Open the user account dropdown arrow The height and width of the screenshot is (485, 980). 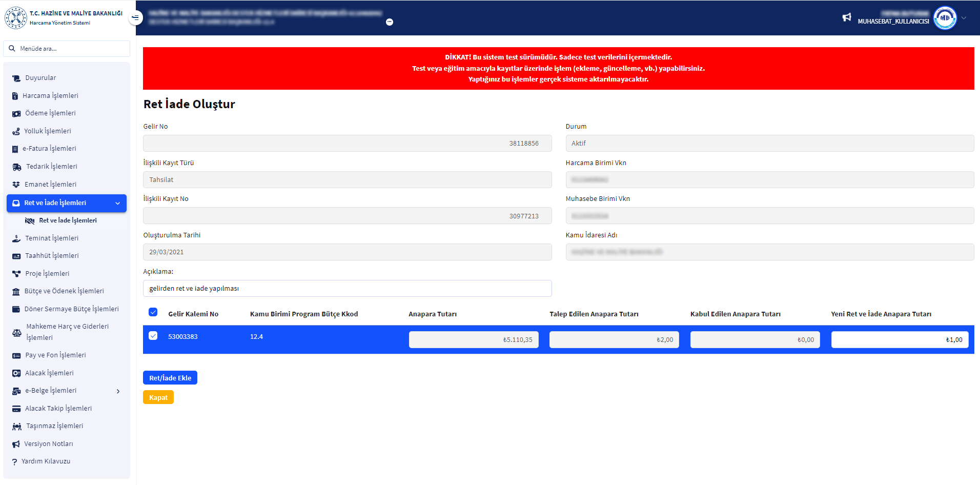pyautogui.click(x=964, y=18)
